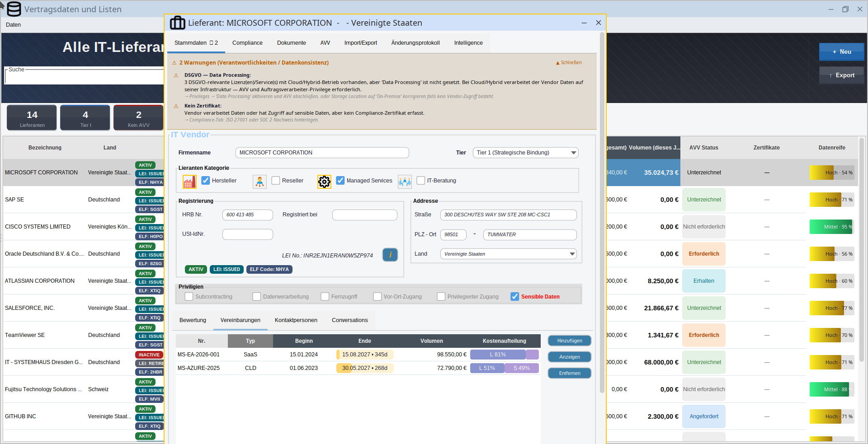This screenshot has width=868, height=444.
Task: Click the IT-Beratung consulting group icon
Action: click(405, 181)
